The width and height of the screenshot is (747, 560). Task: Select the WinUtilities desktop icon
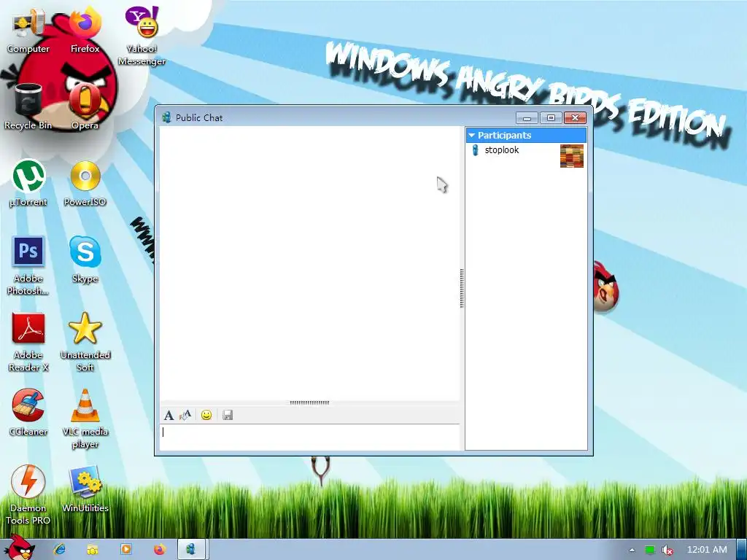point(85,489)
